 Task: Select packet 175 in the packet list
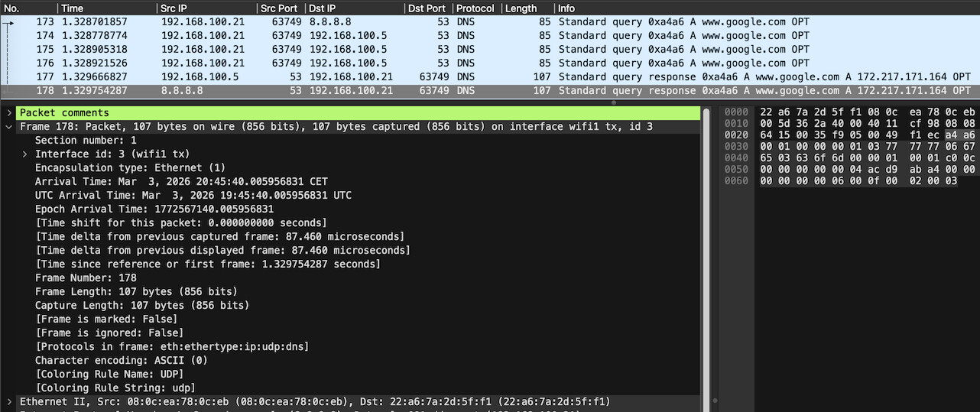click(306, 50)
